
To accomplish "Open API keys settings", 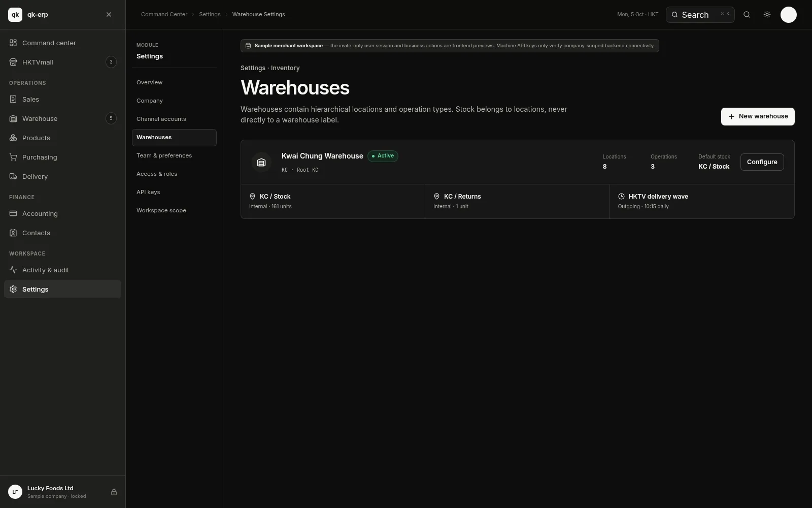I will (x=174, y=192).
